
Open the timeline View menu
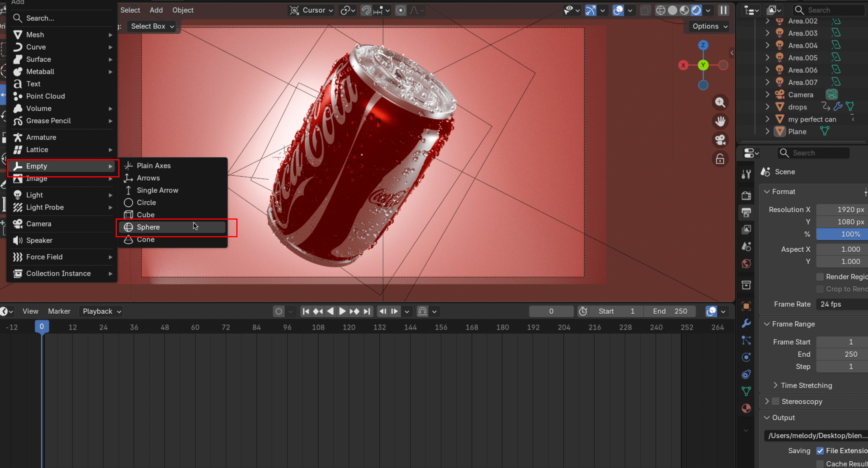(30, 312)
